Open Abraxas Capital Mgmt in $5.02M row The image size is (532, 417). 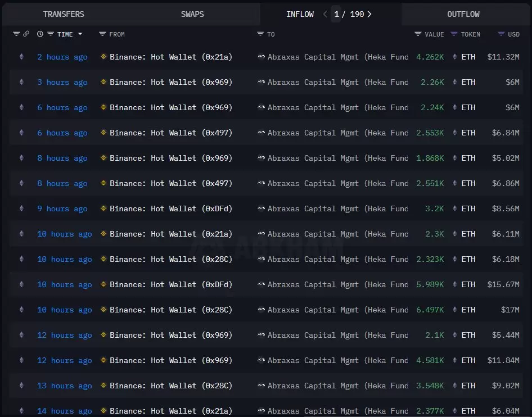337,158
